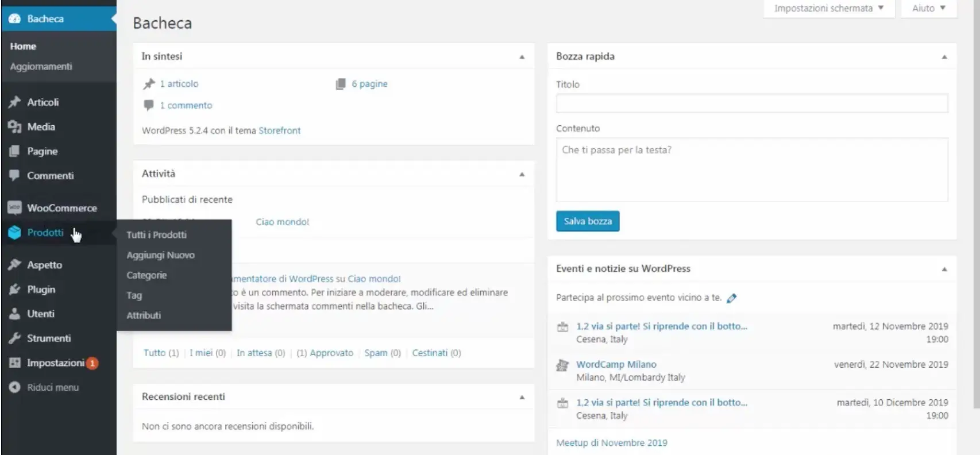This screenshot has height=455, width=980.
Task: Click the Contenuto text area
Action: (x=752, y=169)
